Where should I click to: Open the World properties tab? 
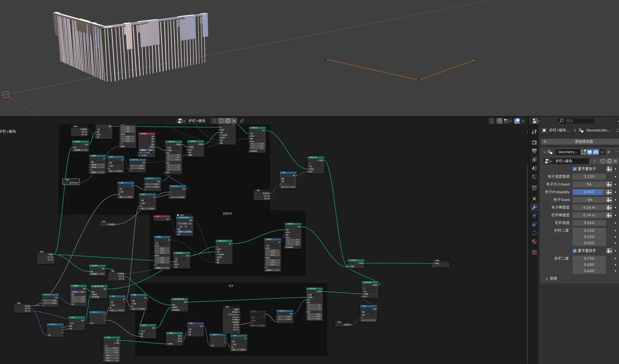tap(534, 177)
